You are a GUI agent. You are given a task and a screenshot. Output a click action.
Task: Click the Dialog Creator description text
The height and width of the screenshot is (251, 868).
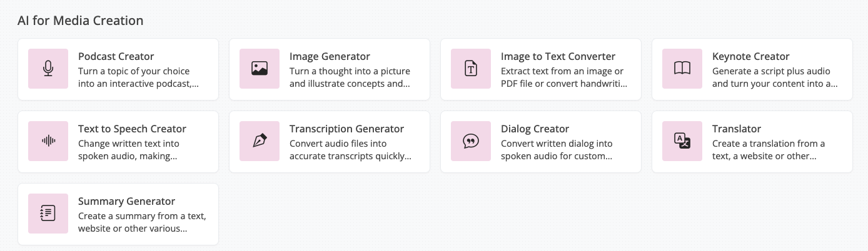[557, 150]
